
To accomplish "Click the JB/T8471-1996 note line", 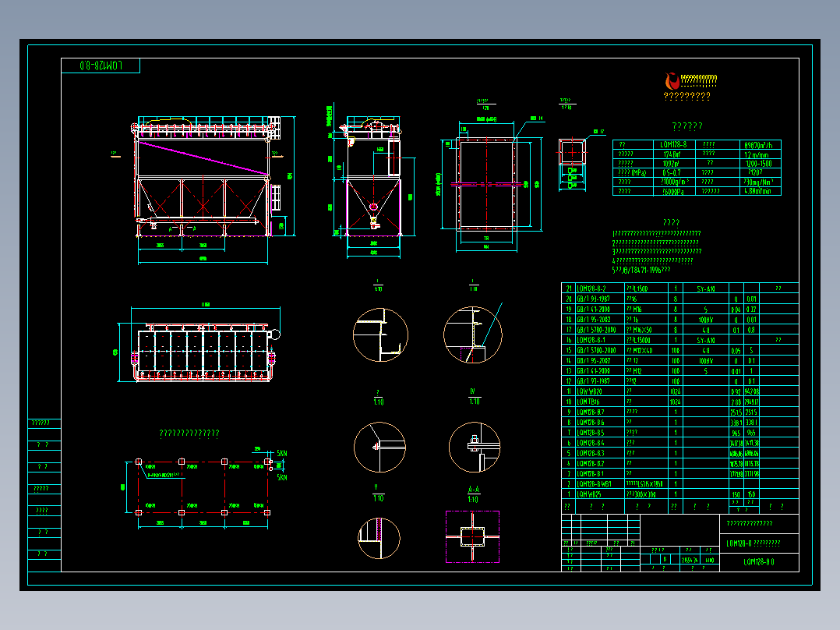I will coord(642,271).
